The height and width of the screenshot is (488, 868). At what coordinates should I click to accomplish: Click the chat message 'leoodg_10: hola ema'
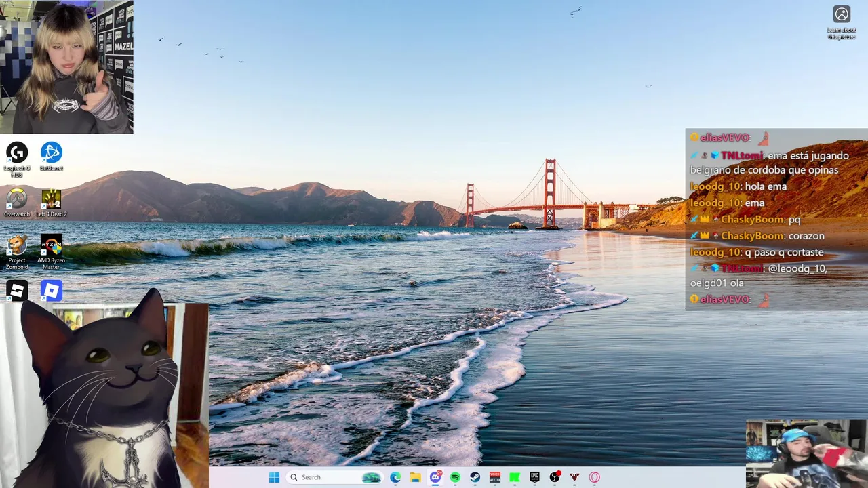pos(738,186)
